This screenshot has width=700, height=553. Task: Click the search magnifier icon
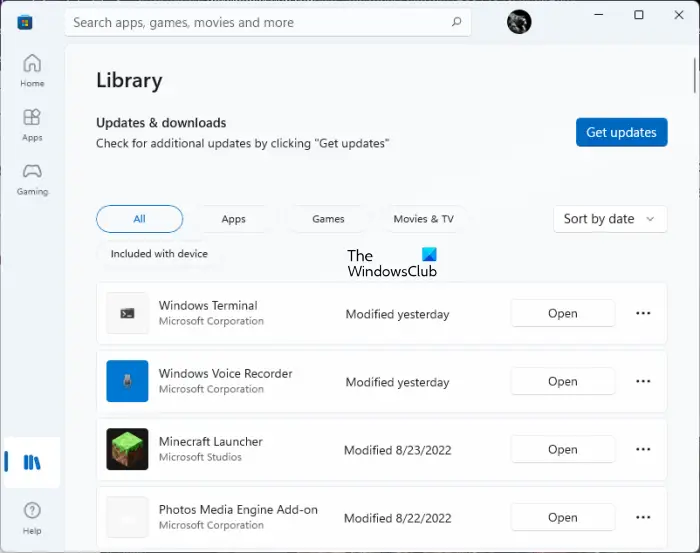click(456, 22)
